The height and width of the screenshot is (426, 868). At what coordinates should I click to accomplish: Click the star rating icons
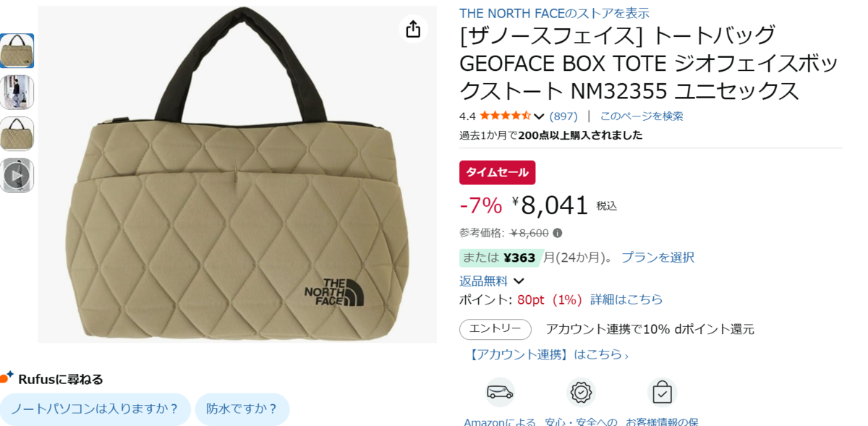505,116
